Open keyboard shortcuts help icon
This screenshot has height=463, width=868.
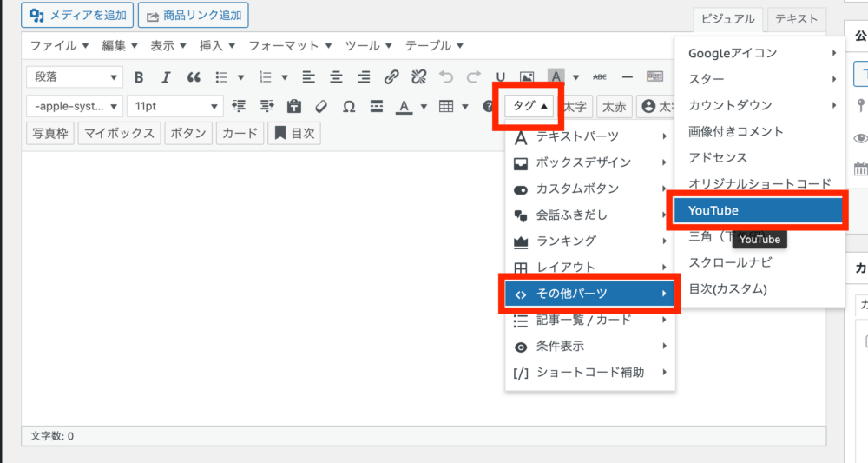(488, 106)
